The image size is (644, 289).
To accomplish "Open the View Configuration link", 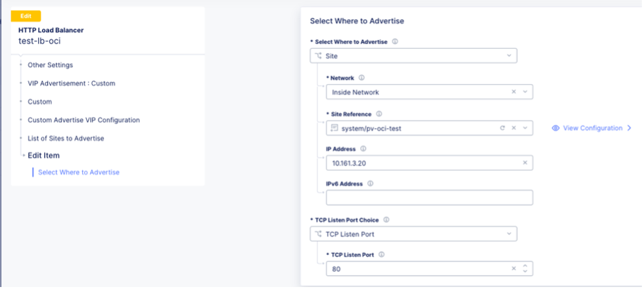I will click(x=591, y=128).
